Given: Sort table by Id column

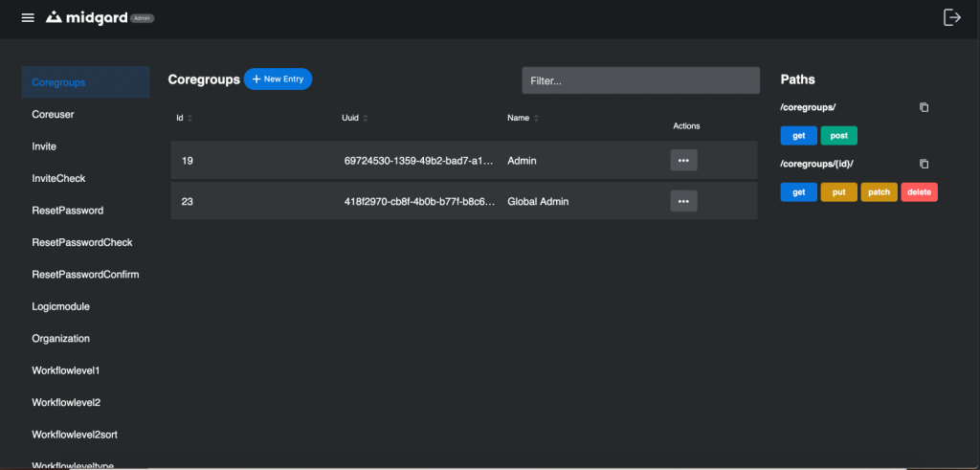Looking at the screenshot, I should click(x=185, y=118).
